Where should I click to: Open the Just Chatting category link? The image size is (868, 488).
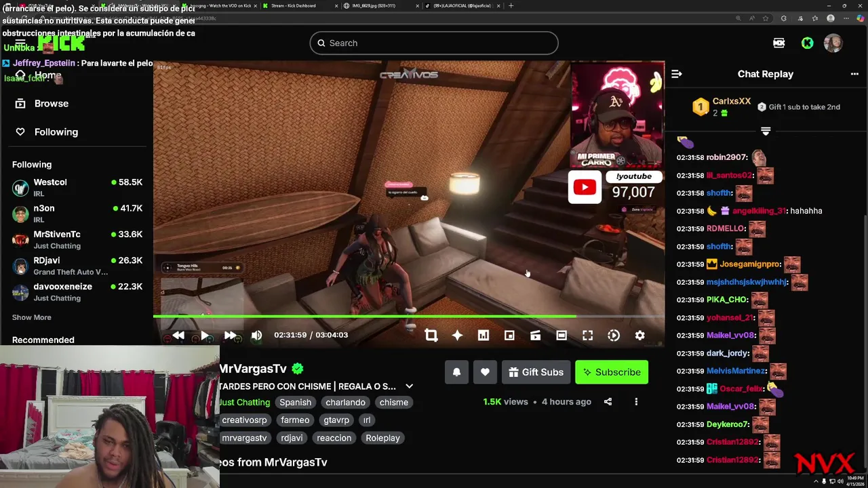(x=244, y=403)
